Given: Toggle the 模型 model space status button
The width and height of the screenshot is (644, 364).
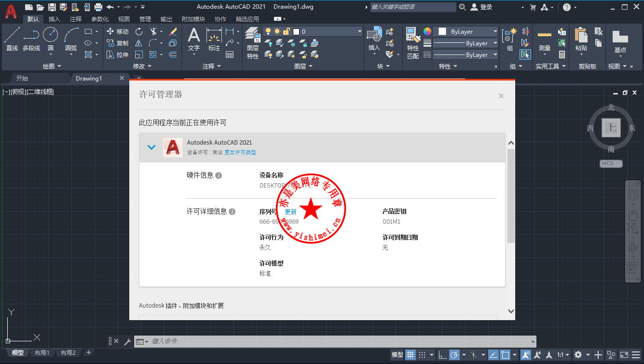Looking at the screenshot, I should pos(397,355).
